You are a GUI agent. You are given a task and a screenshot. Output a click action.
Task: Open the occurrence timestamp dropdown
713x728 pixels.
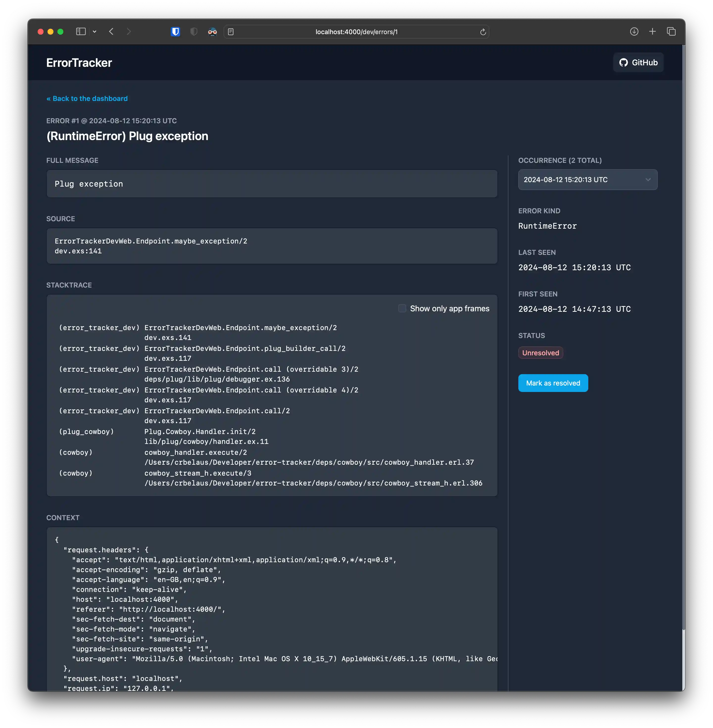pyautogui.click(x=588, y=179)
